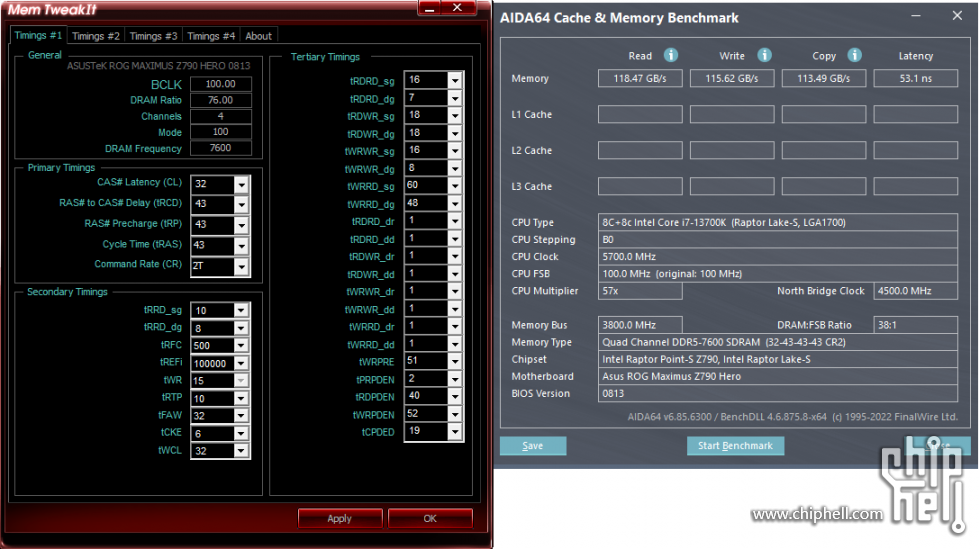
Task: Close the Mem TweakIt window
Action: click(458, 7)
